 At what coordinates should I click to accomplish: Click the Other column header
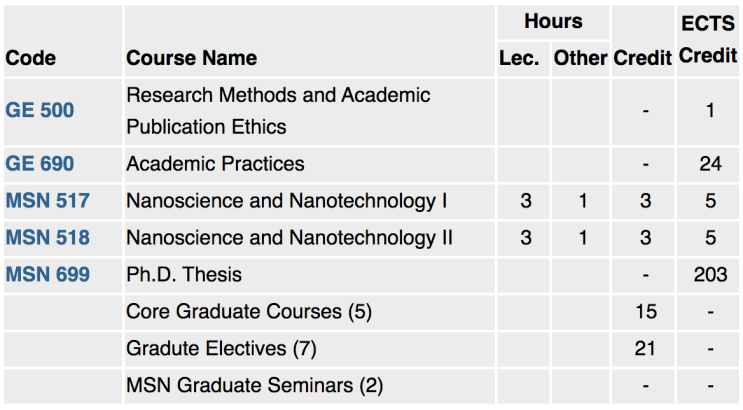coord(580,58)
